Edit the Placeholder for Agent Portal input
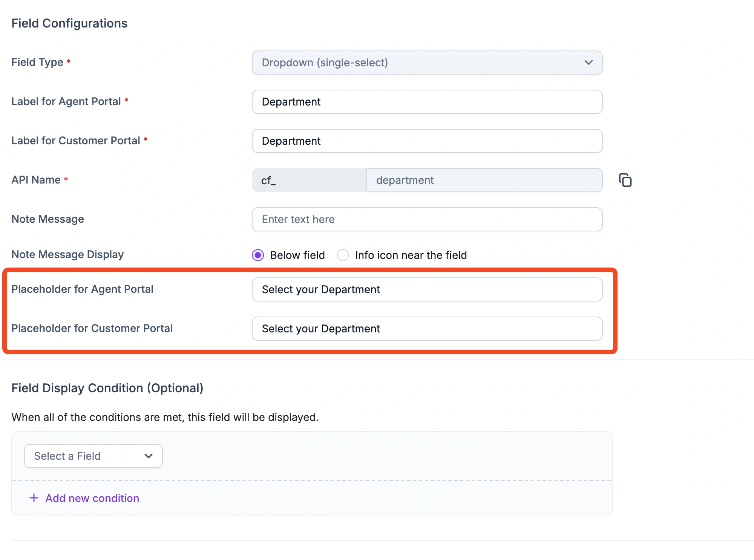This screenshot has height=560, width=754. [427, 289]
